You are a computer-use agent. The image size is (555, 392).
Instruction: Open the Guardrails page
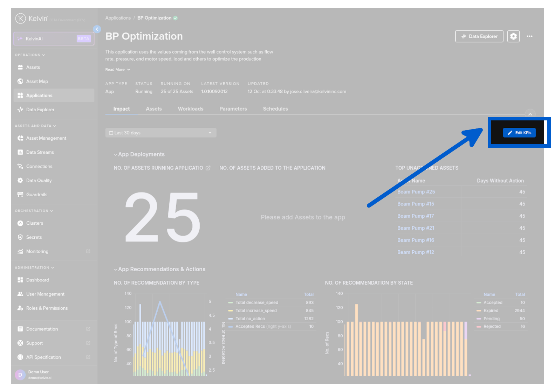click(36, 195)
